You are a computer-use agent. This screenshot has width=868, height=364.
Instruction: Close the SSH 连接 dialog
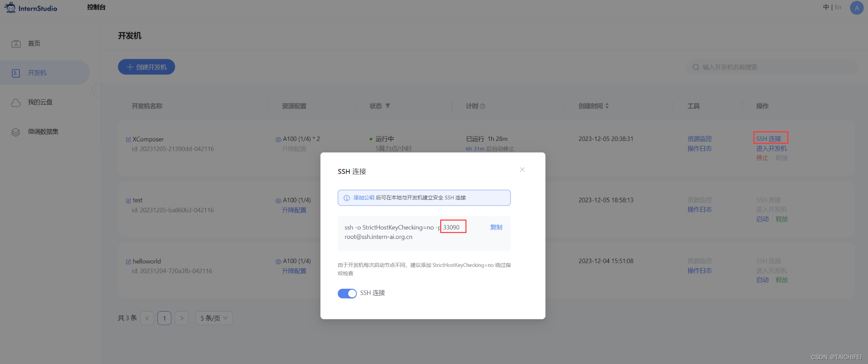click(x=522, y=170)
